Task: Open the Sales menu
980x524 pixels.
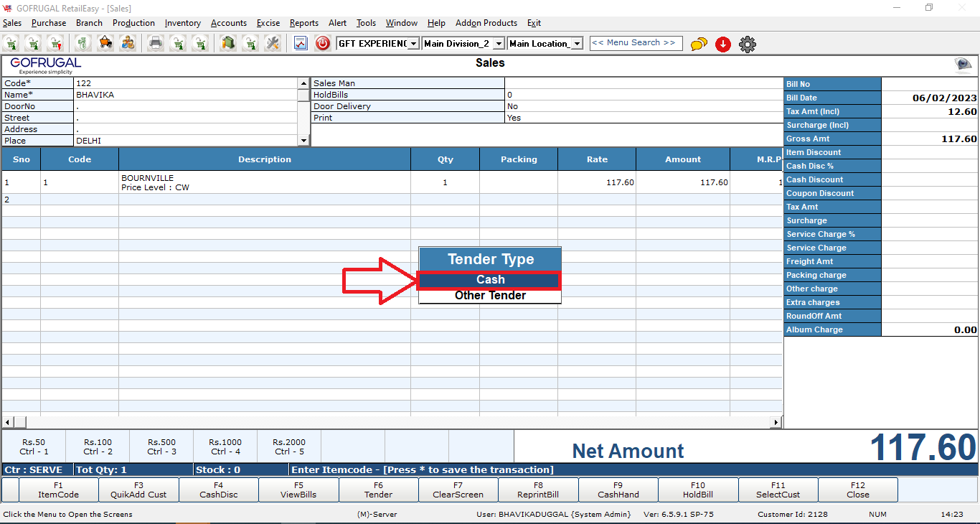Action: tap(12, 23)
